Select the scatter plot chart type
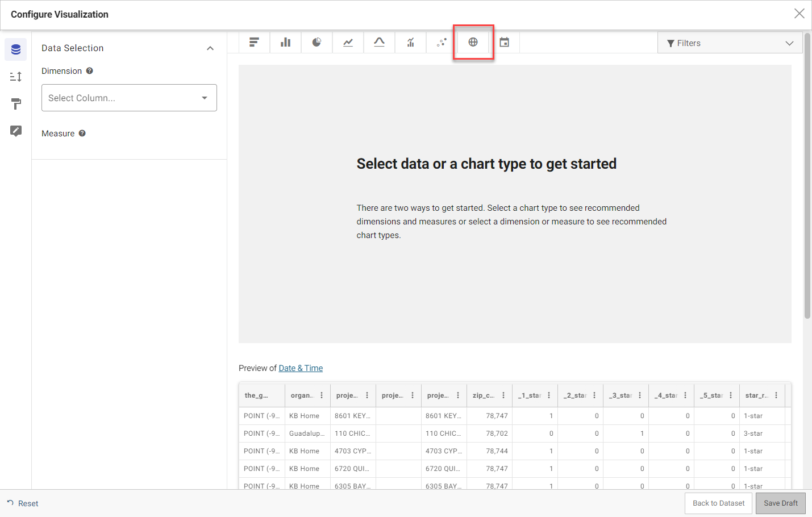 click(442, 42)
